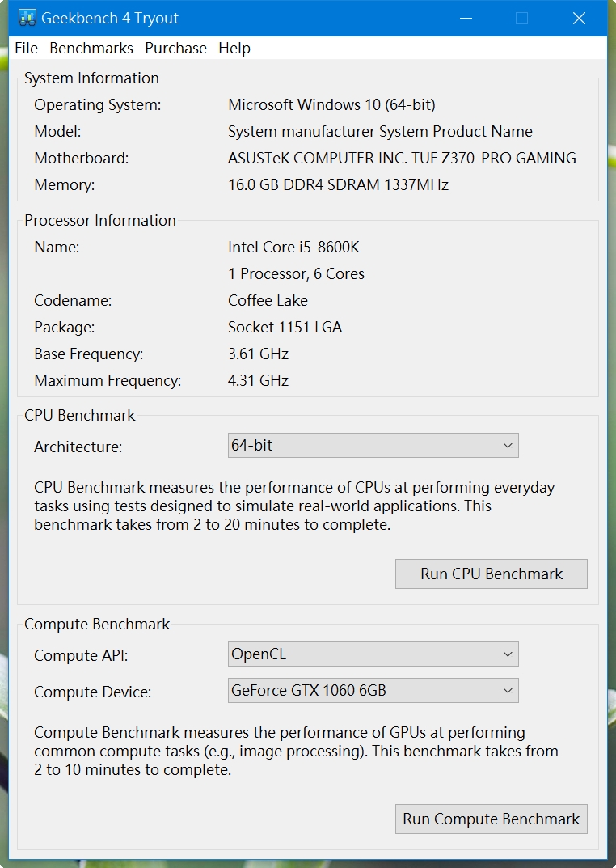Click the Run Compute Benchmark button
Viewport: 616px width, 868px height.
click(x=491, y=819)
